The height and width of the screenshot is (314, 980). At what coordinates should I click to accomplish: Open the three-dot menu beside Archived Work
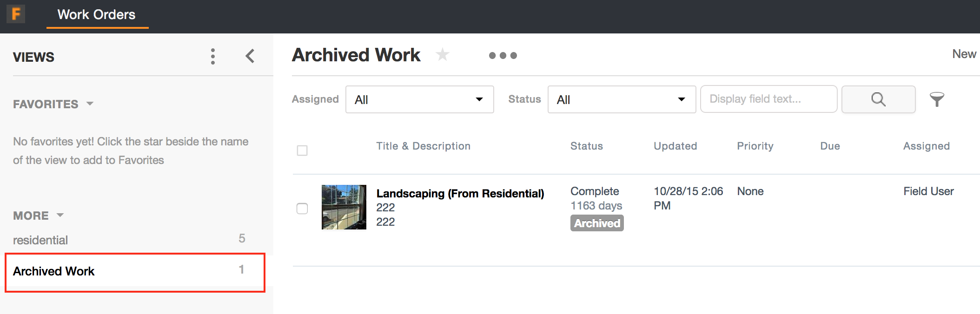click(503, 55)
